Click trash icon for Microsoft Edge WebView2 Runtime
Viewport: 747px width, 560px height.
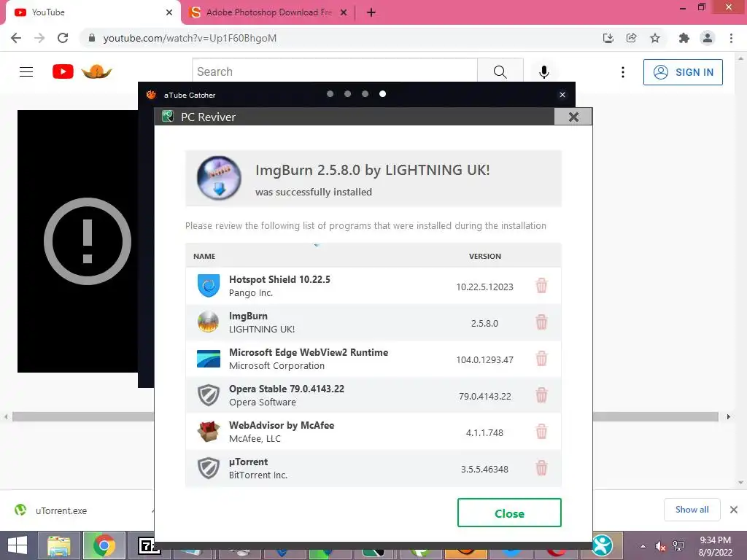click(541, 359)
